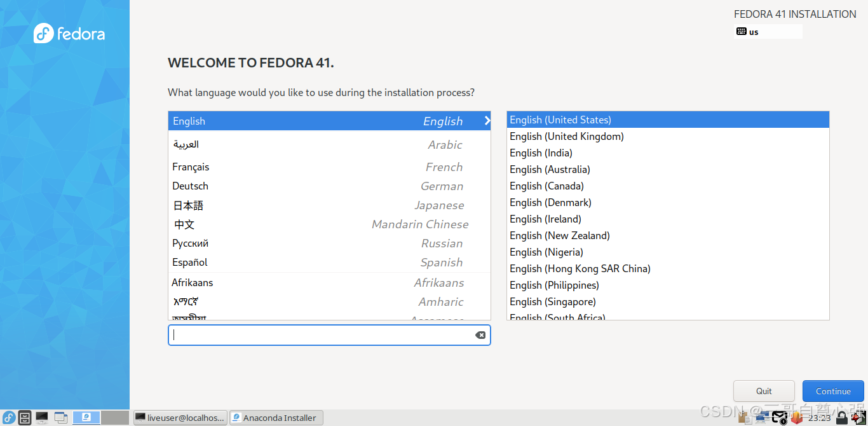The width and height of the screenshot is (868, 426).
Task: Select English in language list
Action: (329, 121)
